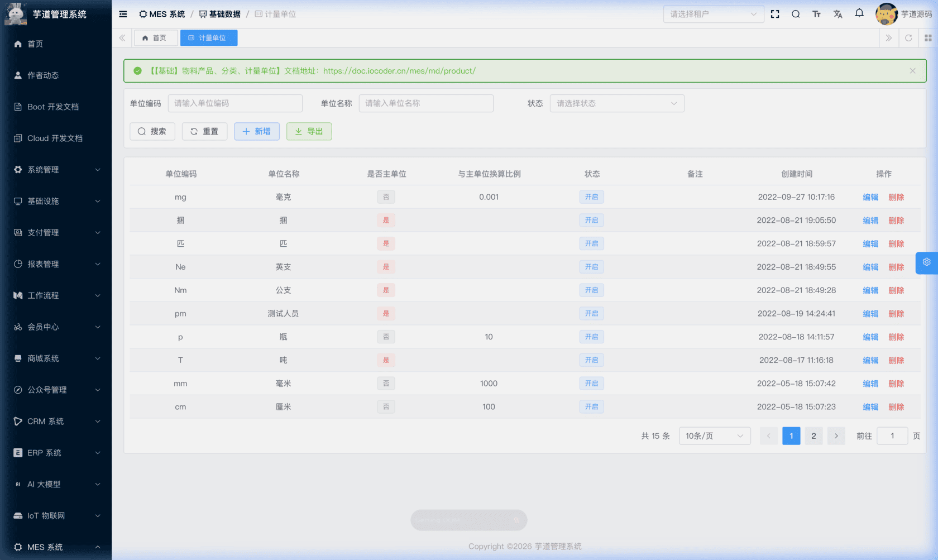
Task: Open the language translation icon
Action: click(837, 14)
